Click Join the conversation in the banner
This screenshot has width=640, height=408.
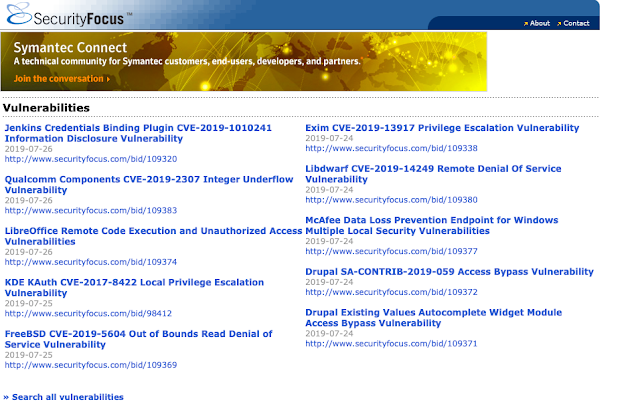click(62, 79)
